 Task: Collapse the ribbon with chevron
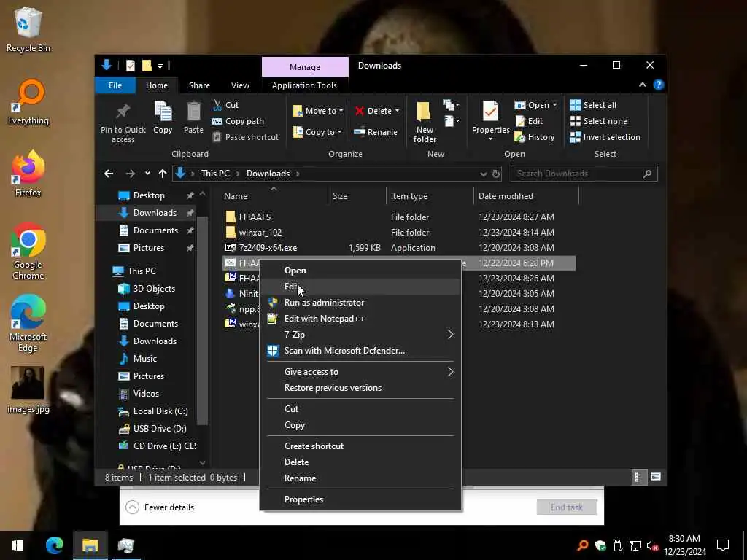642,85
